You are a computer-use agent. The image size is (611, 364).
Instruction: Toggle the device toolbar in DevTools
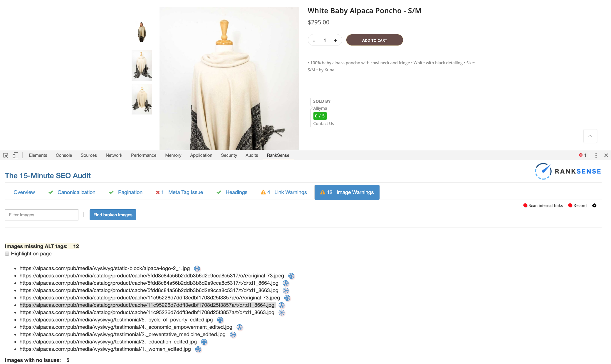16,155
